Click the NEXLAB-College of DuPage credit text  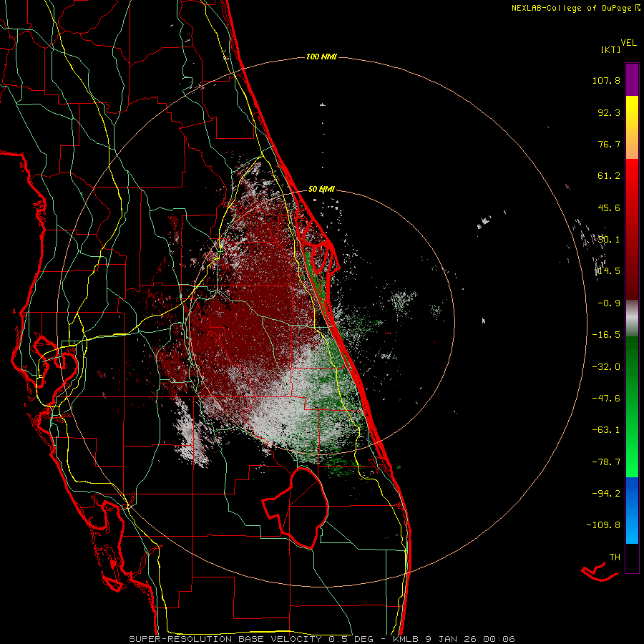[572, 8]
